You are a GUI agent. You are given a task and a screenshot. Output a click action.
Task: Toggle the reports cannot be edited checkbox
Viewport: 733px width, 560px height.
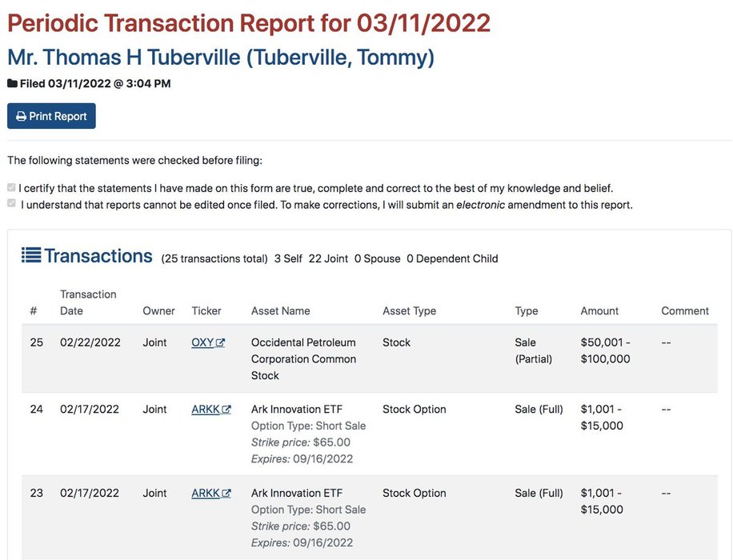point(12,203)
